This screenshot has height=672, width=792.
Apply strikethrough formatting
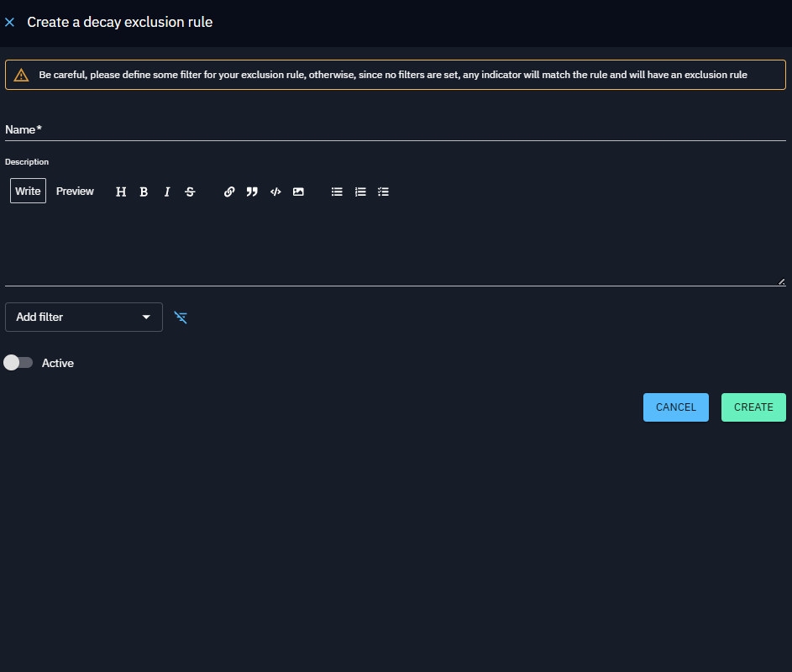coord(190,192)
